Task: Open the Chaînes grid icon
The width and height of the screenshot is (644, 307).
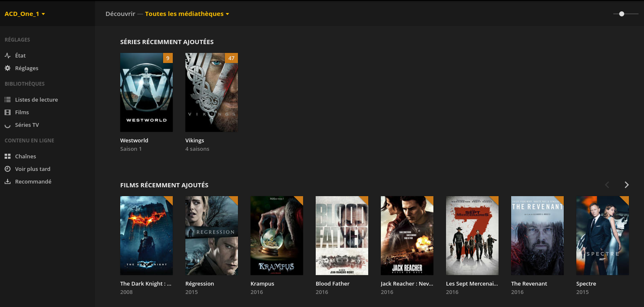Action: pos(7,156)
